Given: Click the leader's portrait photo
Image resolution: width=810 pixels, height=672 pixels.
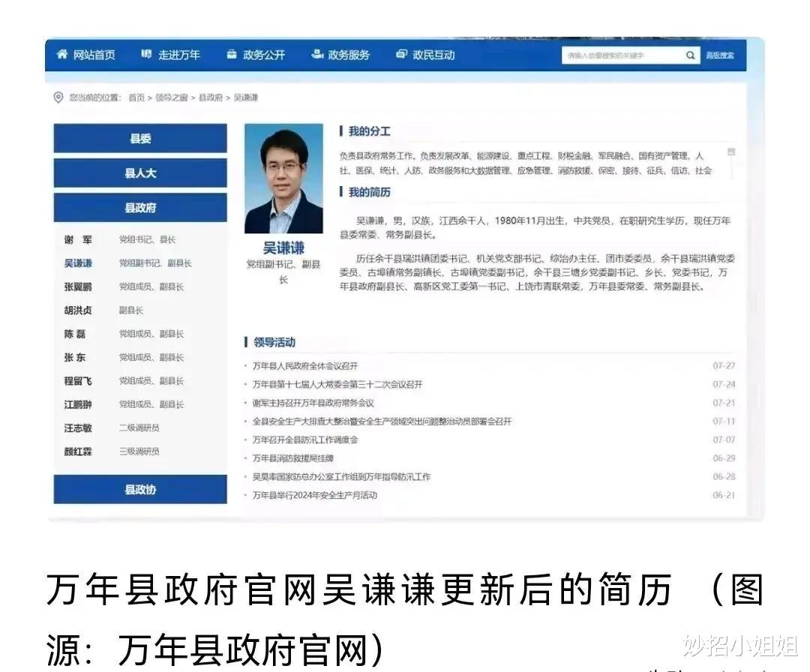Looking at the screenshot, I should coord(283,178).
